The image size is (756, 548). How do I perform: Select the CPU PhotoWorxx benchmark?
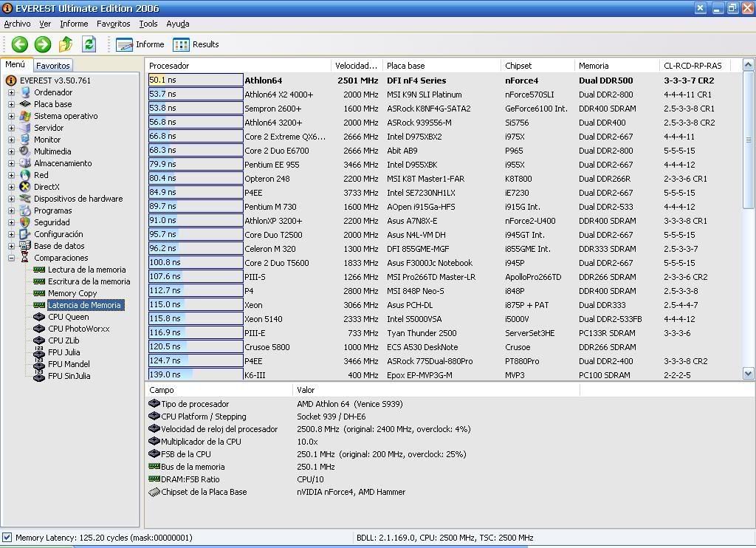(78, 329)
